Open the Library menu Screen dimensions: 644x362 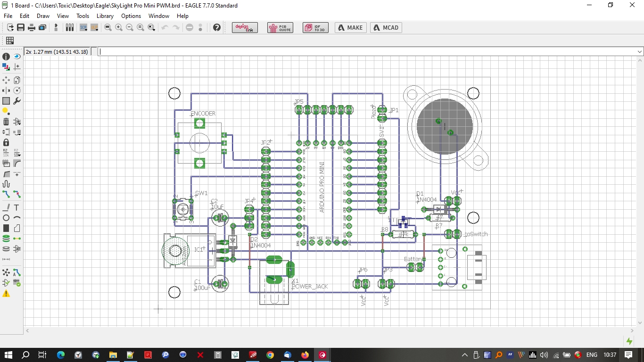[105, 16]
